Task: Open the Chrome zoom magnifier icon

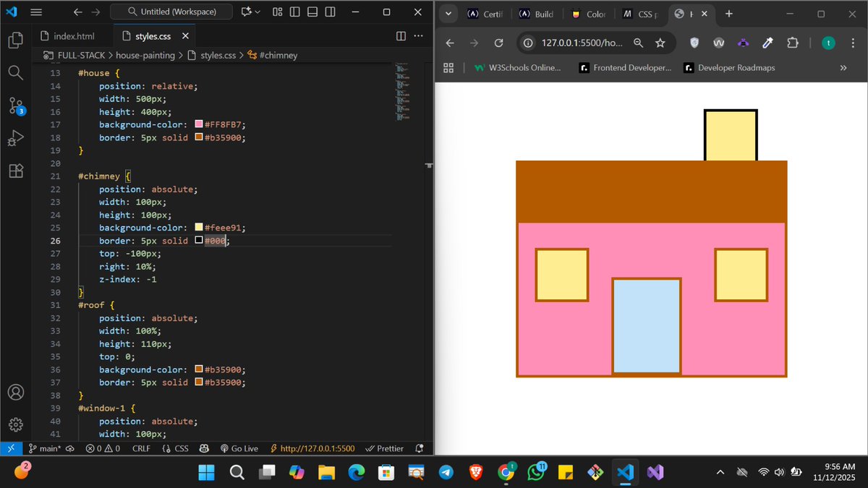Action: [x=638, y=43]
